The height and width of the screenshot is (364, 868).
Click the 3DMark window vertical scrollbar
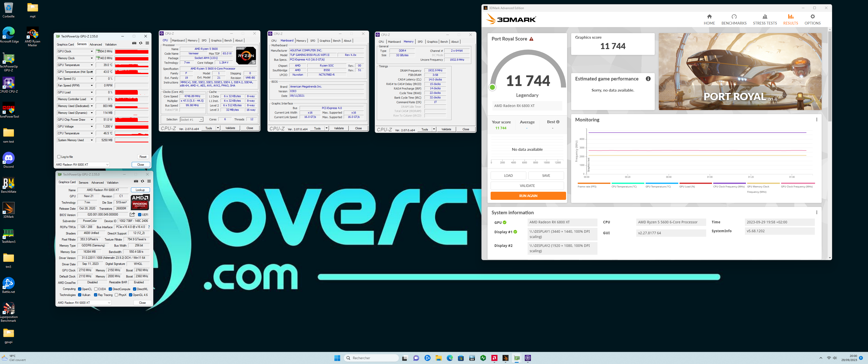click(830, 76)
